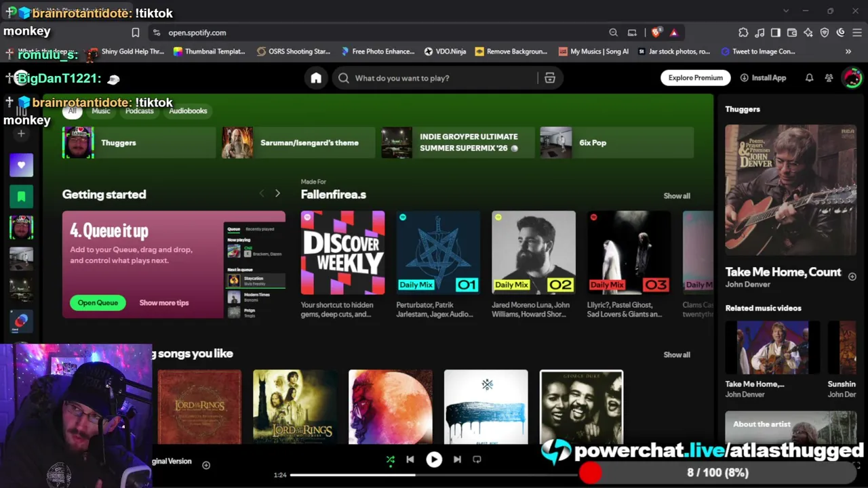
Task: Open the notifications bell in Spotify
Action: (809, 78)
